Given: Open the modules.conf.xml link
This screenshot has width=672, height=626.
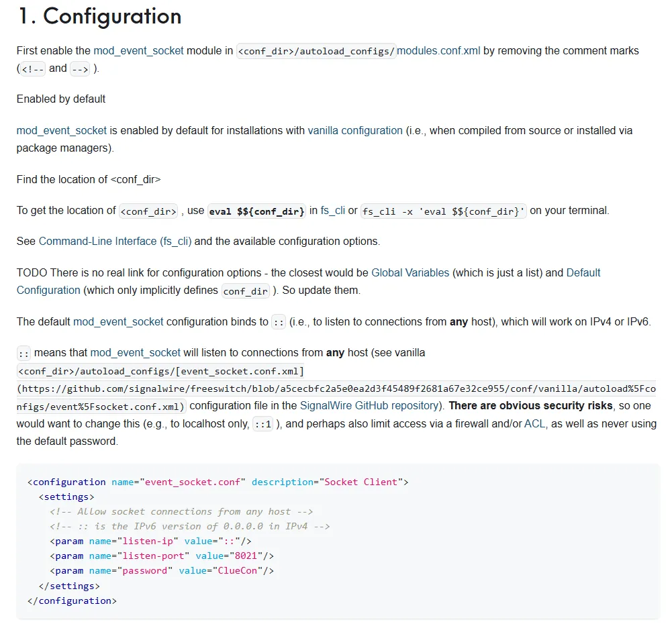Looking at the screenshot, I should tap(439, 51).
